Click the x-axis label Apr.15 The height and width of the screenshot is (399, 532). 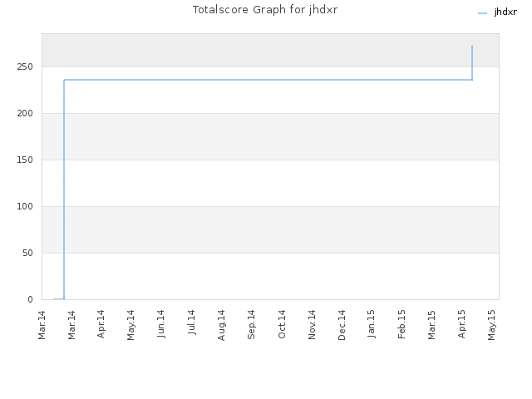[x=461, y=324]
